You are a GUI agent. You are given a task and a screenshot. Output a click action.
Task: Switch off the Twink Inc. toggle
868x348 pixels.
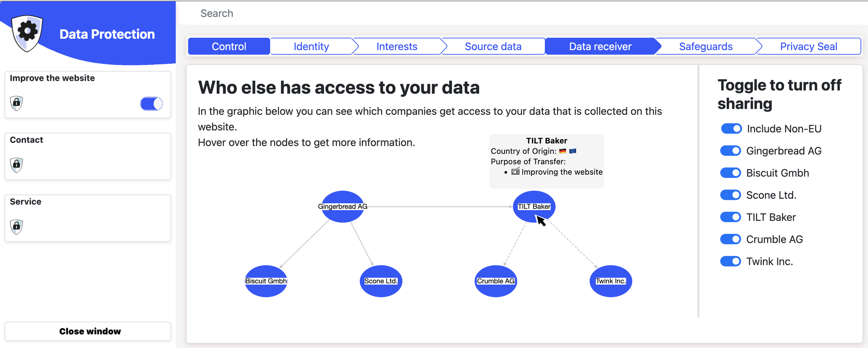(731, 261)
